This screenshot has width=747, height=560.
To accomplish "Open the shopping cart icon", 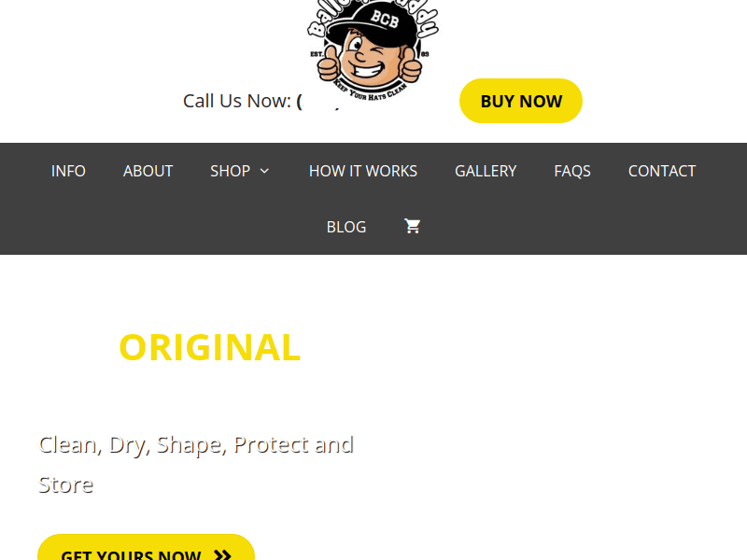I will click(412, 226).
